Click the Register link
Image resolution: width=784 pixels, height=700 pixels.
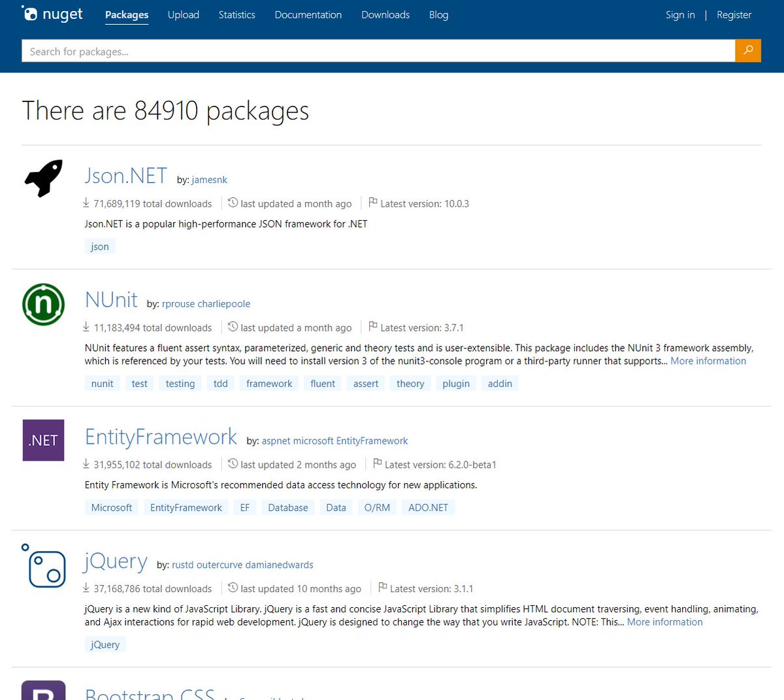pos(734,14)
